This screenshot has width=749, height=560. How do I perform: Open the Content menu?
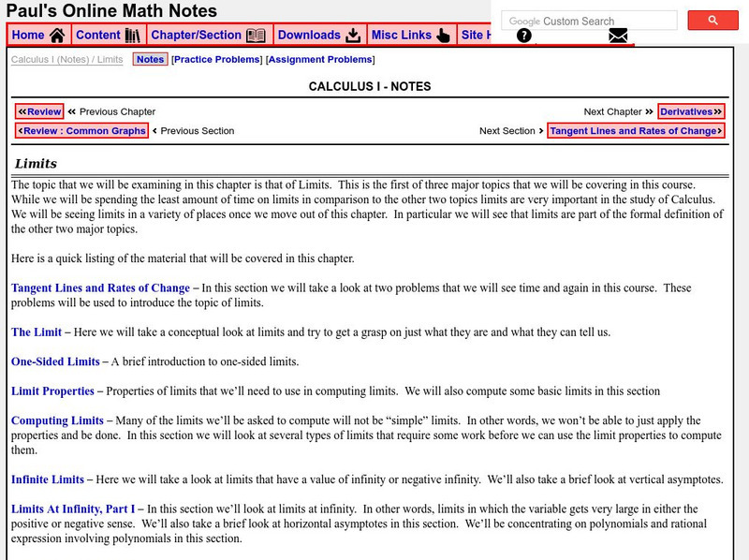pyautogui.click(x=109, y=35)
